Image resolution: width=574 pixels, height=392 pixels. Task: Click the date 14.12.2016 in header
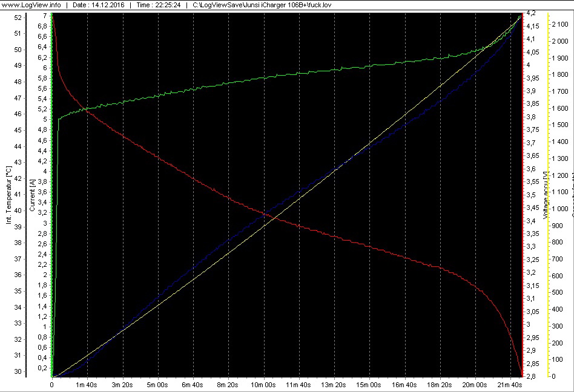(100, 5)
